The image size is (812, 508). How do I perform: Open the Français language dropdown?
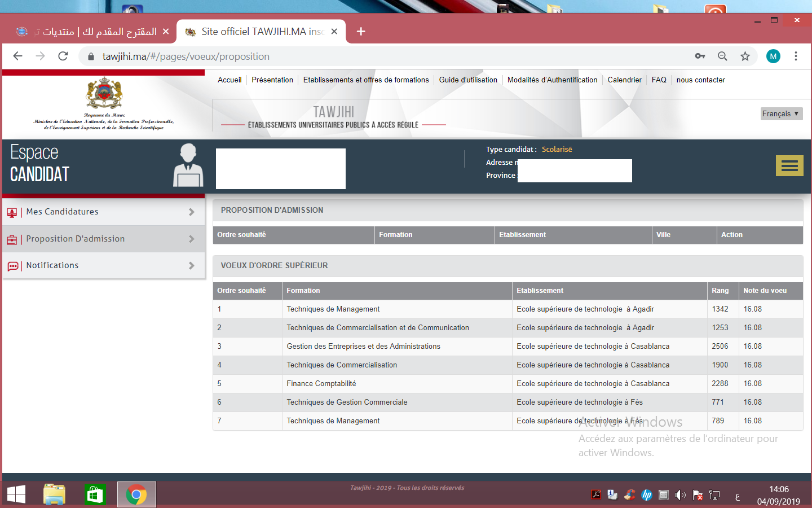(x=781, y=113)
